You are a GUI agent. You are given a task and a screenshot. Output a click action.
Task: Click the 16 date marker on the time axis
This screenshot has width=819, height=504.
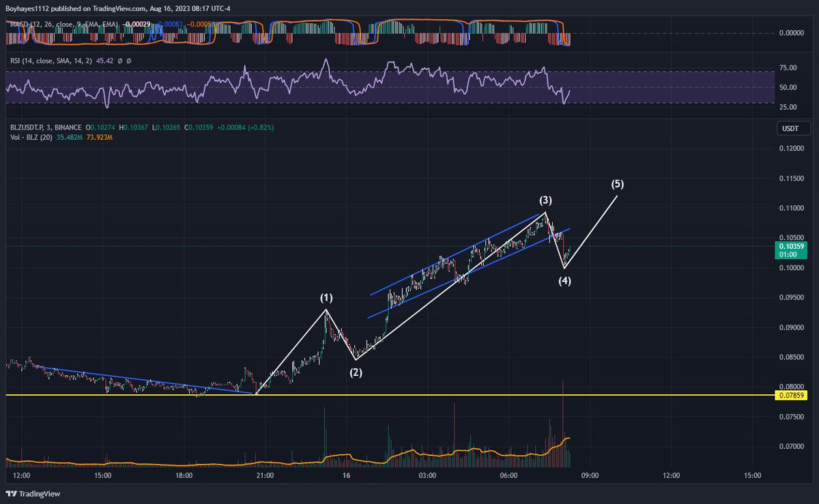click(x=346, y=475)
